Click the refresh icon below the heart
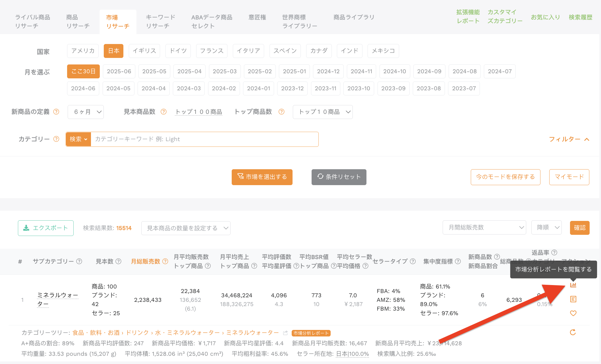This screenshot has height=364, width=601. tap(573, 332)
